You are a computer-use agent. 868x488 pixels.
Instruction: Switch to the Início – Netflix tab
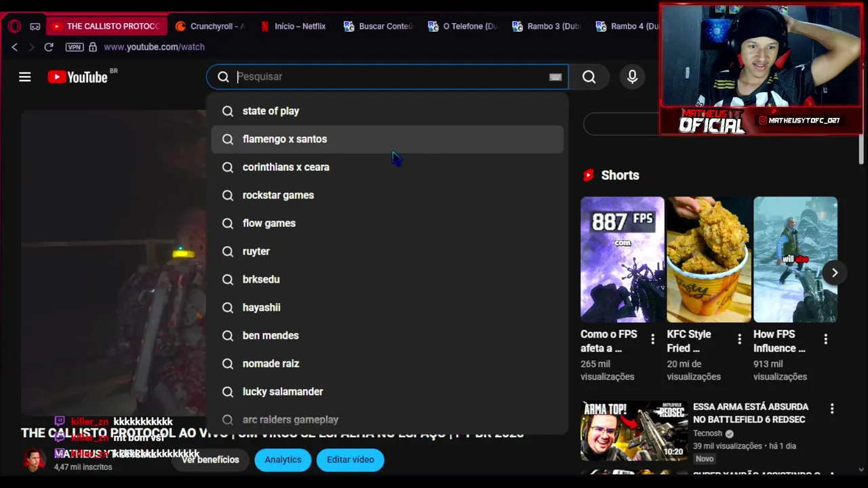tap(294, 26)
